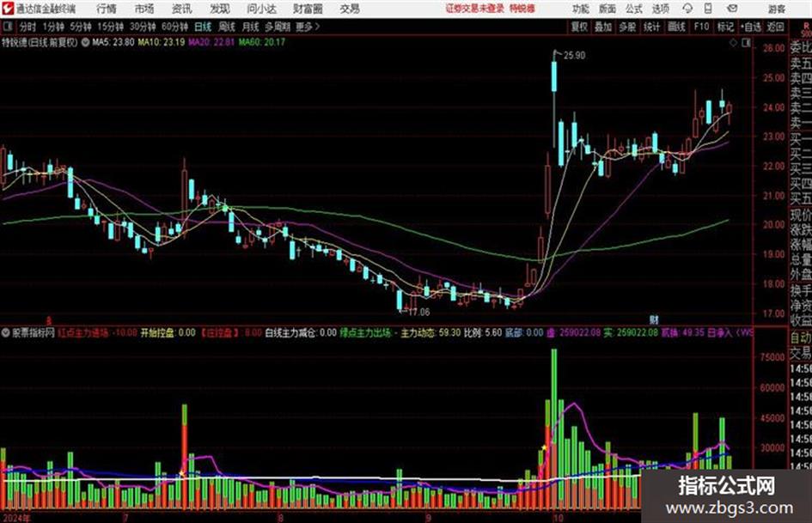The image size is (812, 523).
Task: Add stock via 自选 button
Action: [x=751, y=27]
